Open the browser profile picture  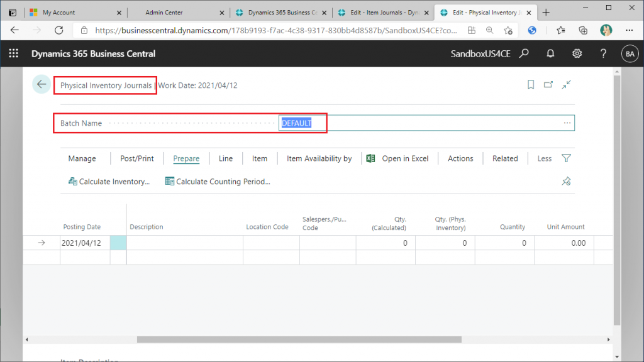(606, 30)
